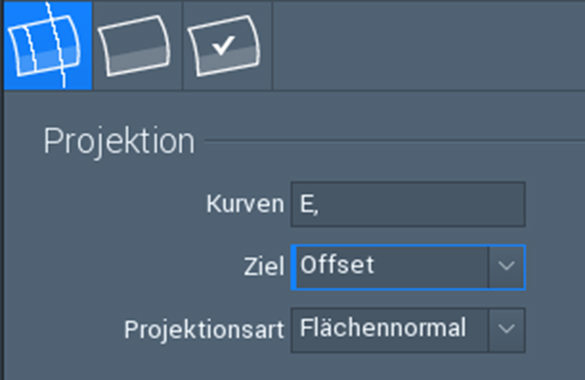The height and width of the screenshot is (380, 585).
Task: Click the Projektion section header
Action: click(x=119, y=141)
